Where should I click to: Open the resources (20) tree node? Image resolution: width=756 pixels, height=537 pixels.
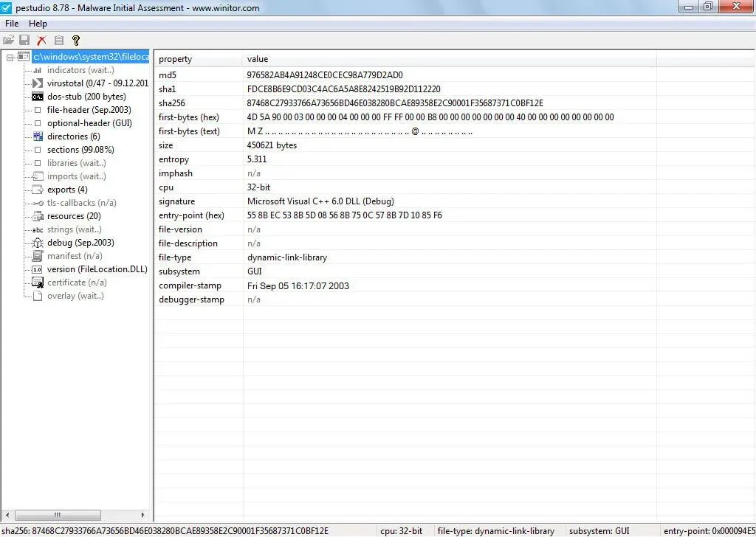point(74,216)
